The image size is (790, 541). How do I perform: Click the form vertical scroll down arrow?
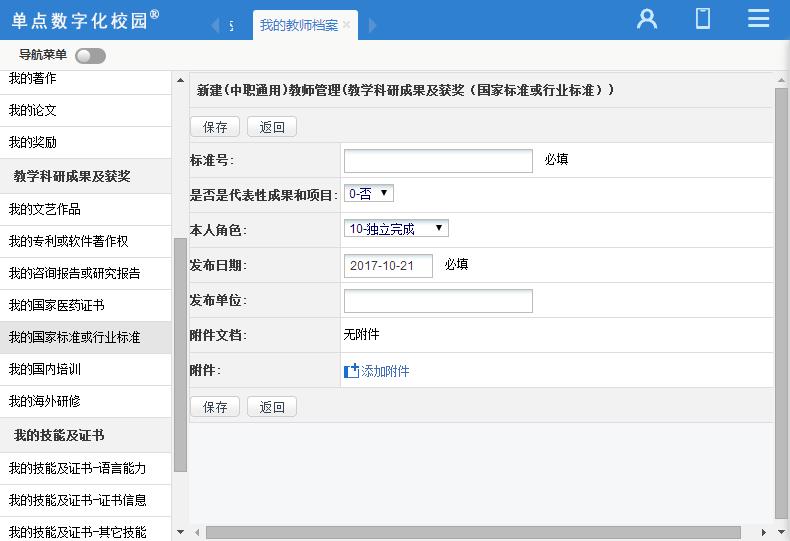point(781,532)
